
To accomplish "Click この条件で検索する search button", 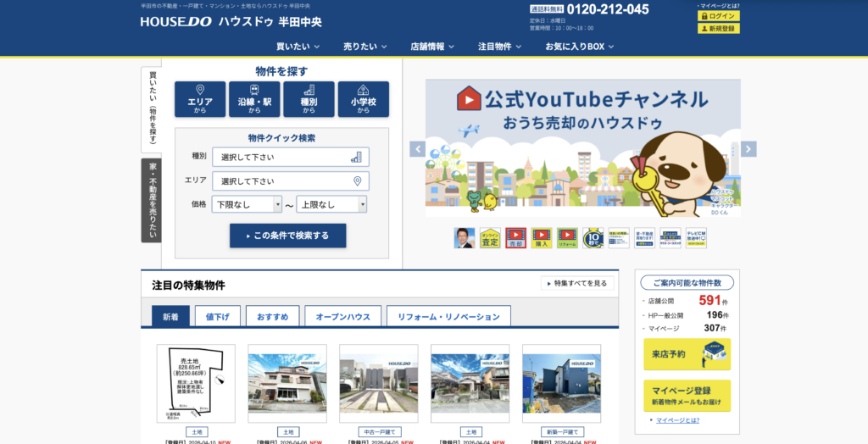I will tap(288, 236).
